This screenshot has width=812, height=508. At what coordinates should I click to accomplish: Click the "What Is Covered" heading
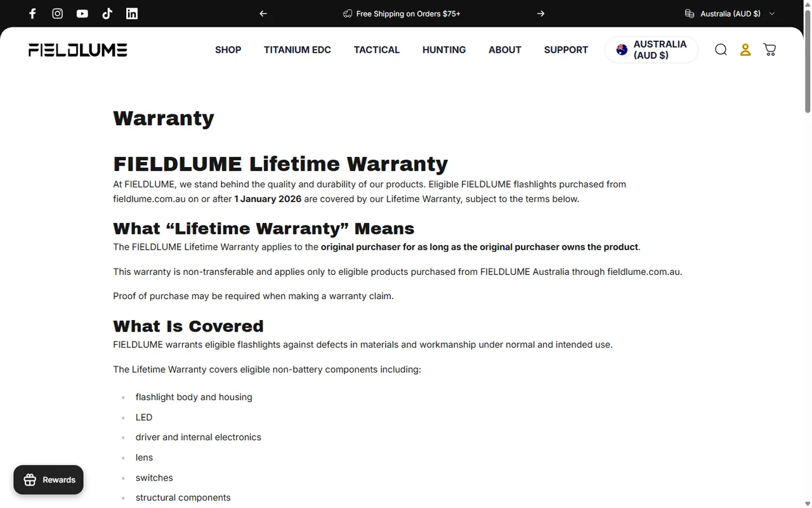(x=188, y=326)
